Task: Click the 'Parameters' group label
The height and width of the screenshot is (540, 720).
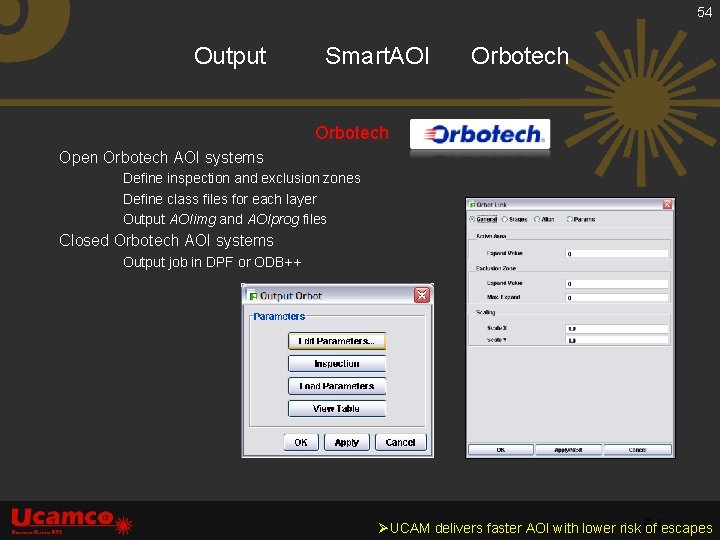Action: click(279, 316)
